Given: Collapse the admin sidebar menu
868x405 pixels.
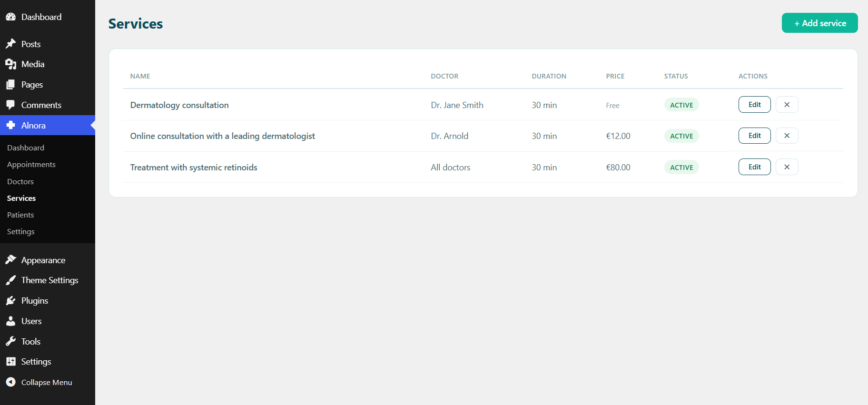Looking at the screenshot, I should coord(39,382).
